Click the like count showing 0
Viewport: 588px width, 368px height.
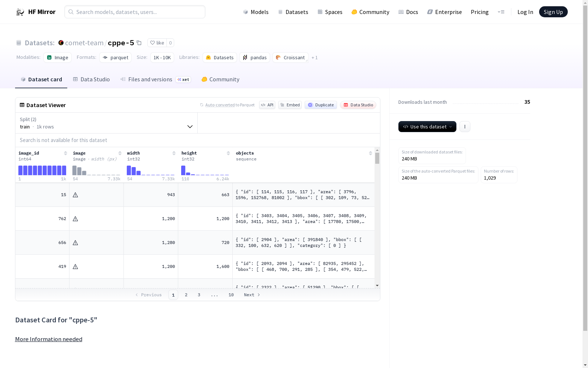tap(170, 43)
